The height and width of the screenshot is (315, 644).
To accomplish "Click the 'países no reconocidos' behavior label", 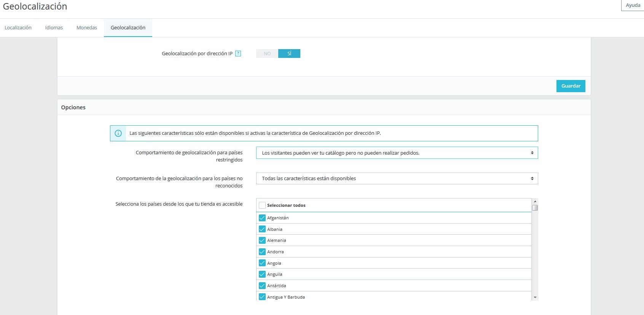I will (179, 182).
